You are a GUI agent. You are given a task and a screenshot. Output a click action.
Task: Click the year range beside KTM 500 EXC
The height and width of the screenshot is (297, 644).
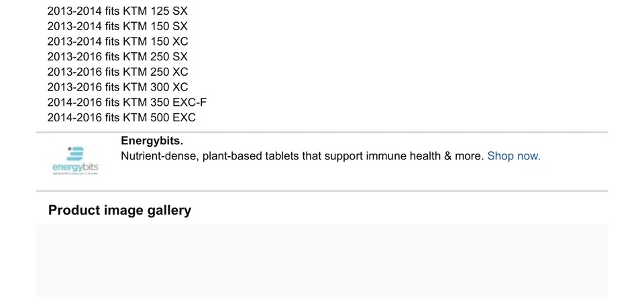[74, 118]
